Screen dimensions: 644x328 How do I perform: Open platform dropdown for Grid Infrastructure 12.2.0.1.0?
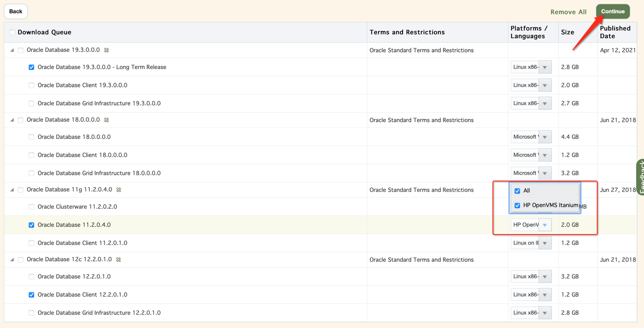point(545,313)
